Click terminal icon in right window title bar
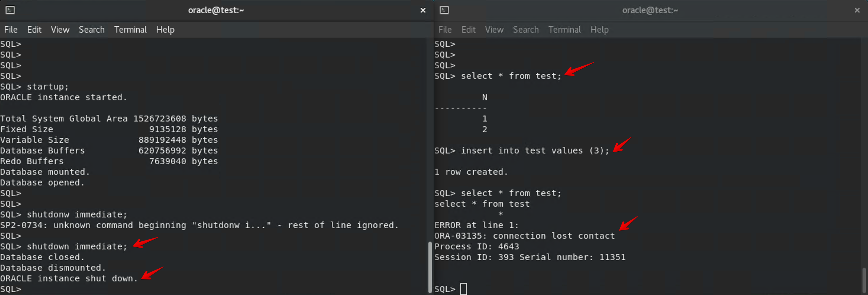The width and height of the screenshot is (868, 295). (x=444, y=10)
